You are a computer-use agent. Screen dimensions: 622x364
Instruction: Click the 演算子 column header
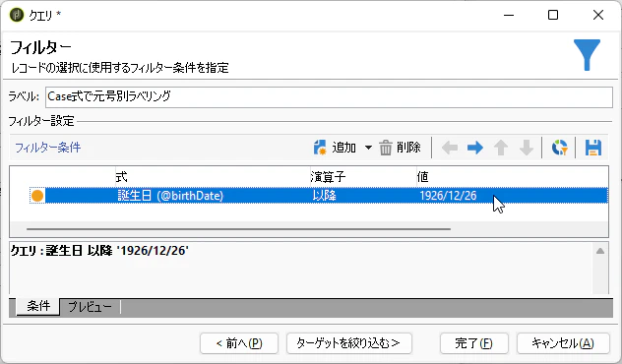[x=328, y=176]
